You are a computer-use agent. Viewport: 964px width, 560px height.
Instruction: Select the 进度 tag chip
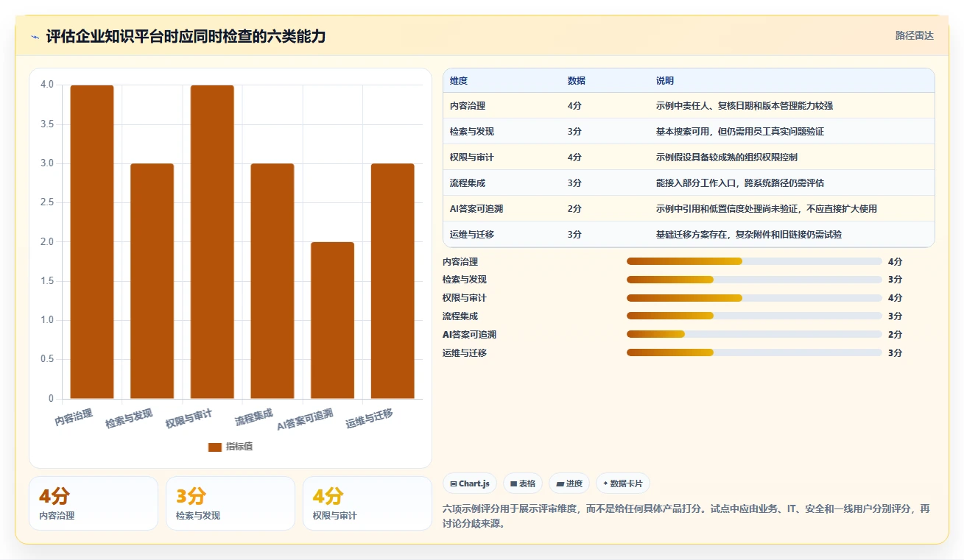569,483
